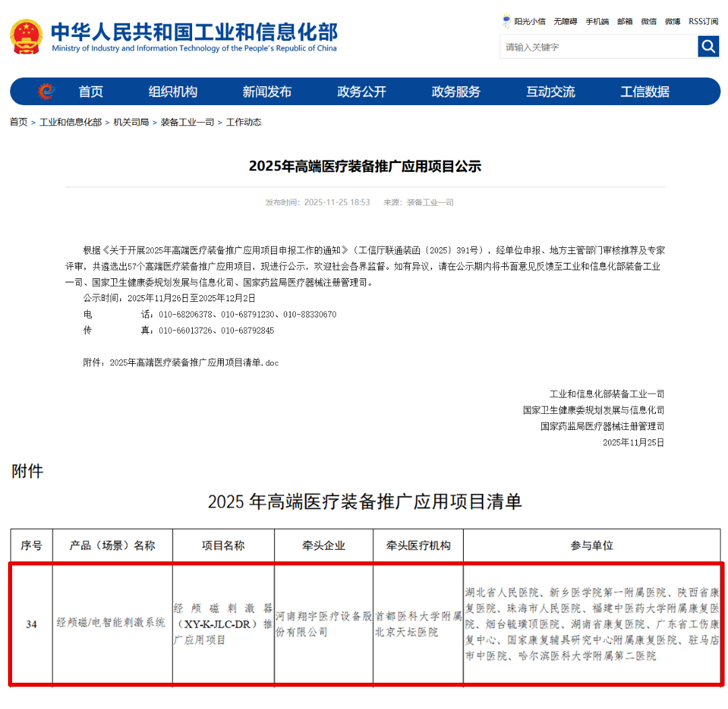Open the 政务公开 navigation item
Image resolution: width=728 pixels, height=709 pixels.
pyautogui.click(x=362, y=92)
